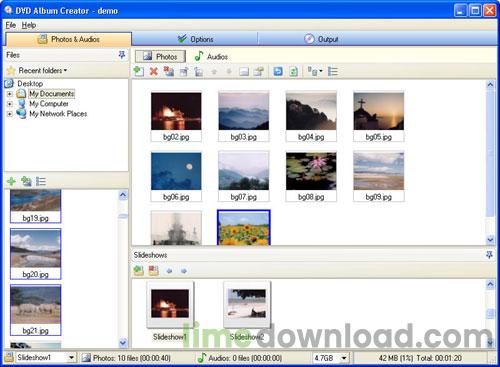The width and height of the screenshot is (500, 367).
Task: Select My Network Places in tree
Action: pos(58,114)
